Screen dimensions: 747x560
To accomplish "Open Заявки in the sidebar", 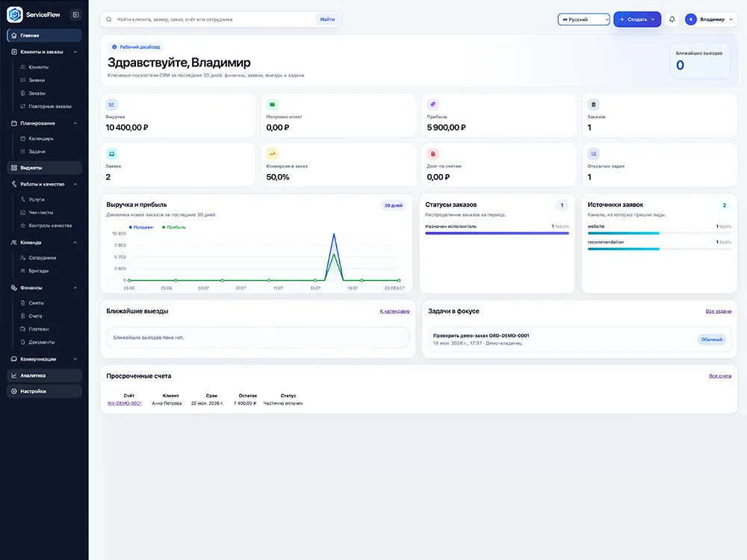I will pyautogui.click(x=37, y=80).
